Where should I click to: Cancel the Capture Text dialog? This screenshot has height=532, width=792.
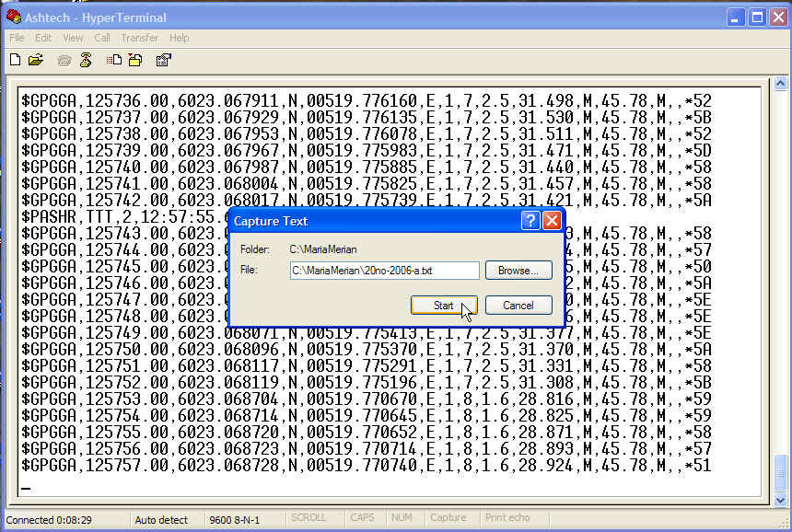pos(518,305)
